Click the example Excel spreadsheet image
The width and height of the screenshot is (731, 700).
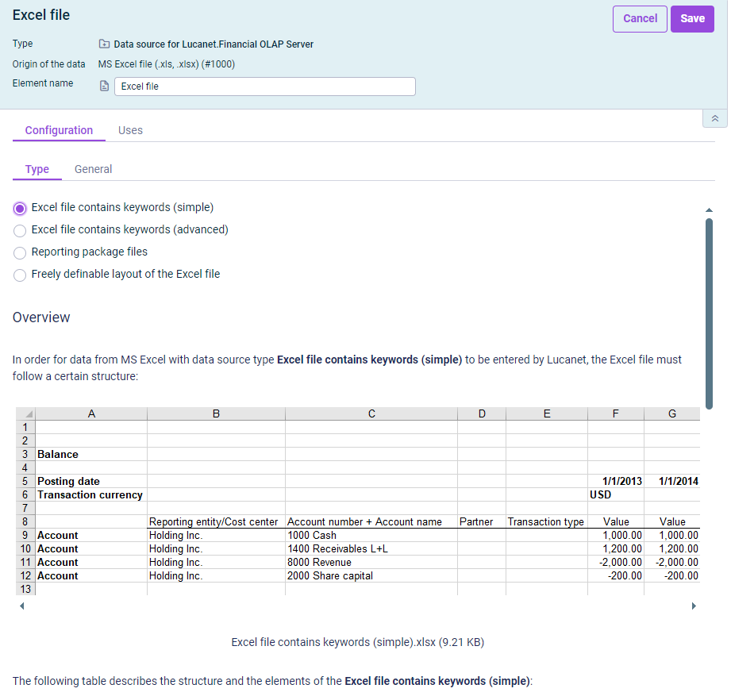point(358,501)
